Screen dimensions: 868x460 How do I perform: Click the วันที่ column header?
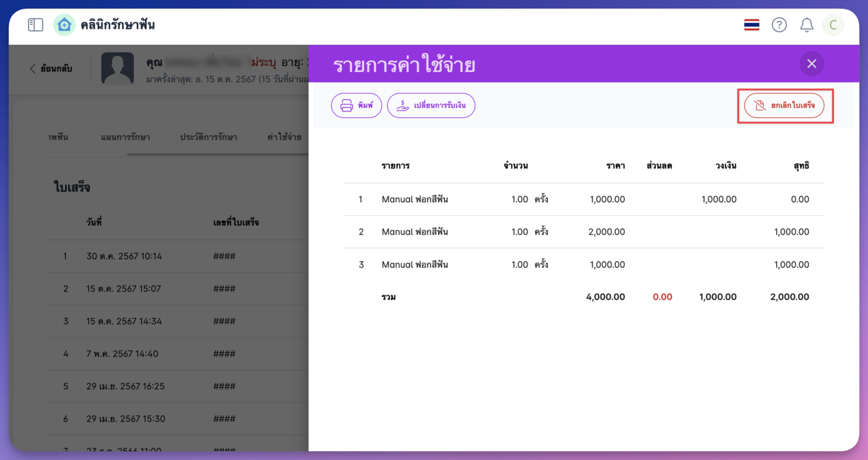(94, 223)
